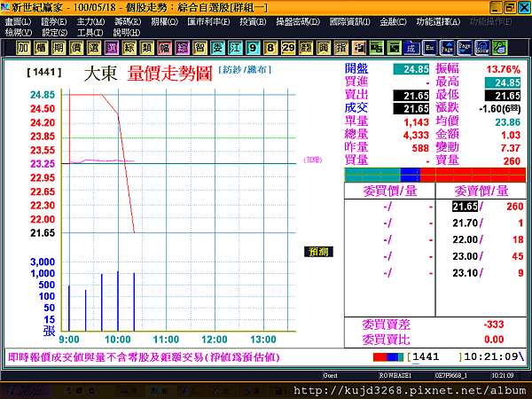
Task: Click the Home toolbar icon
Action: (x=482, y=48)
